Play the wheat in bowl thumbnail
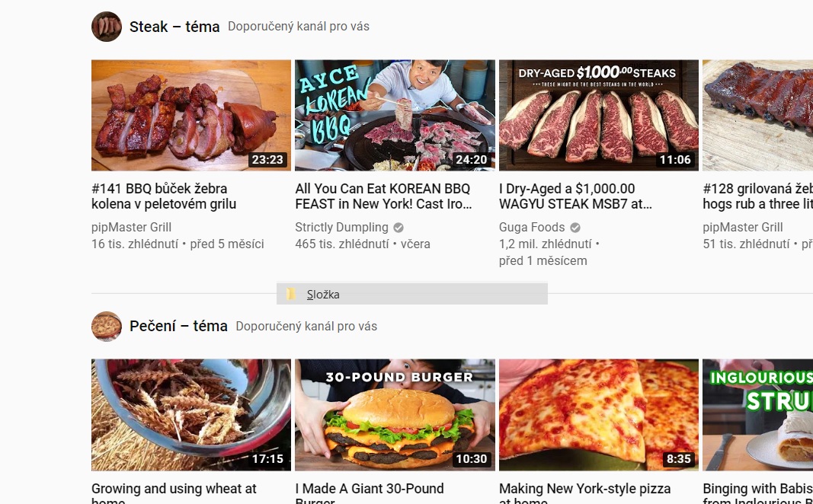The height and width of the screenshot is (504, 813). 190,415
